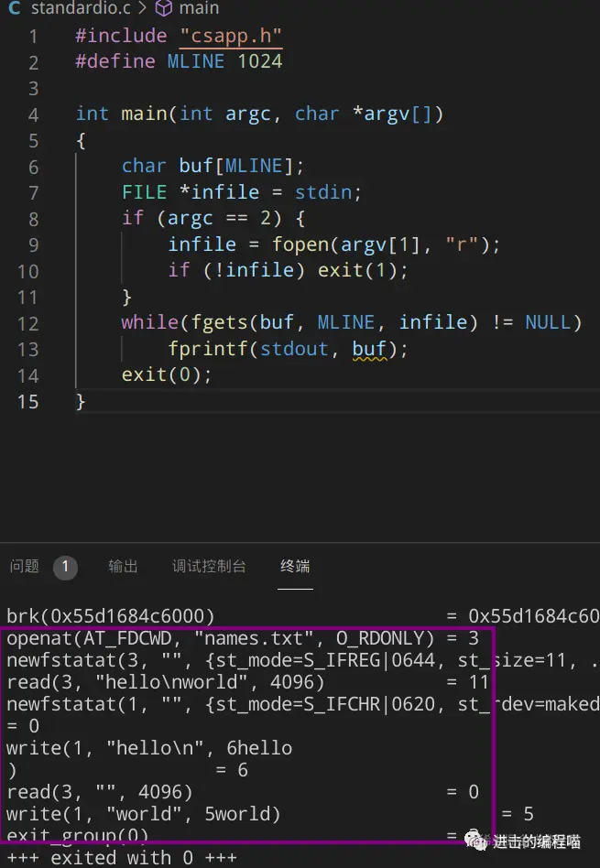The width and height of the screenshot is (600, 868).
Task: Open the main symbol breadcrumb
Action: (x=199, y=7)
